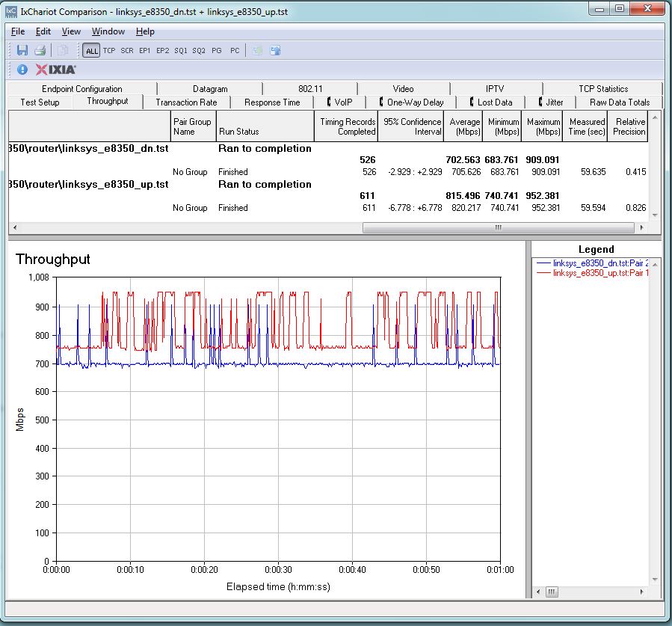Select linksys_e8350_dn.tst row

(328, 148)
